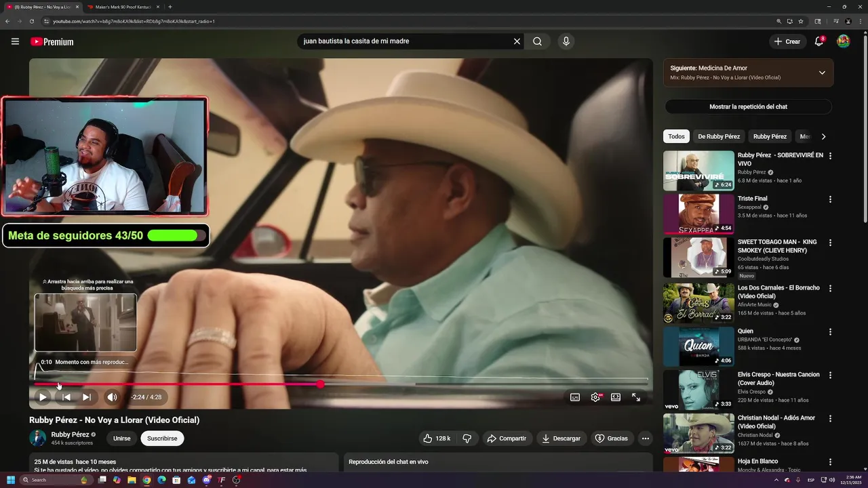Open options for SWEET TOBAGO MAN video

(830, 243)
